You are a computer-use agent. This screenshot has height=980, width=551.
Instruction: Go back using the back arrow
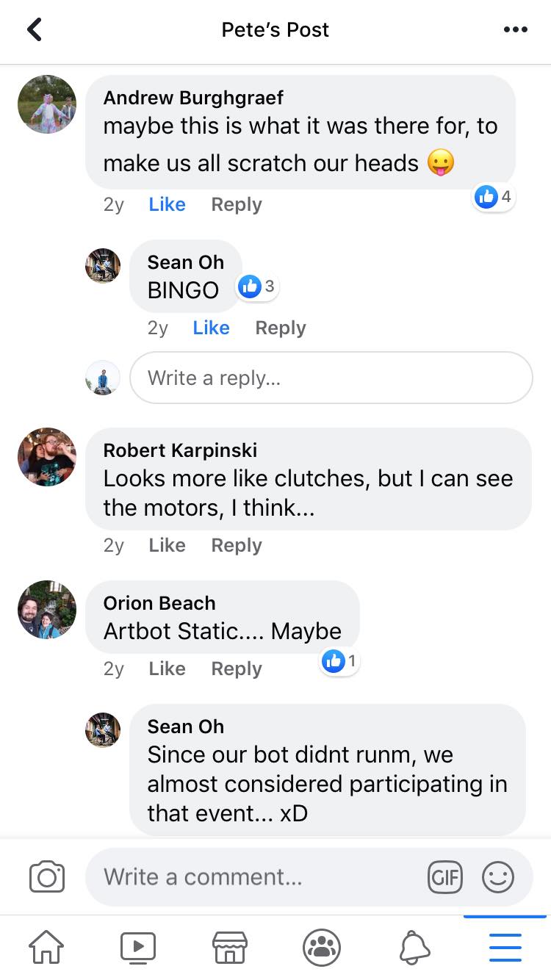pos(35,29)
